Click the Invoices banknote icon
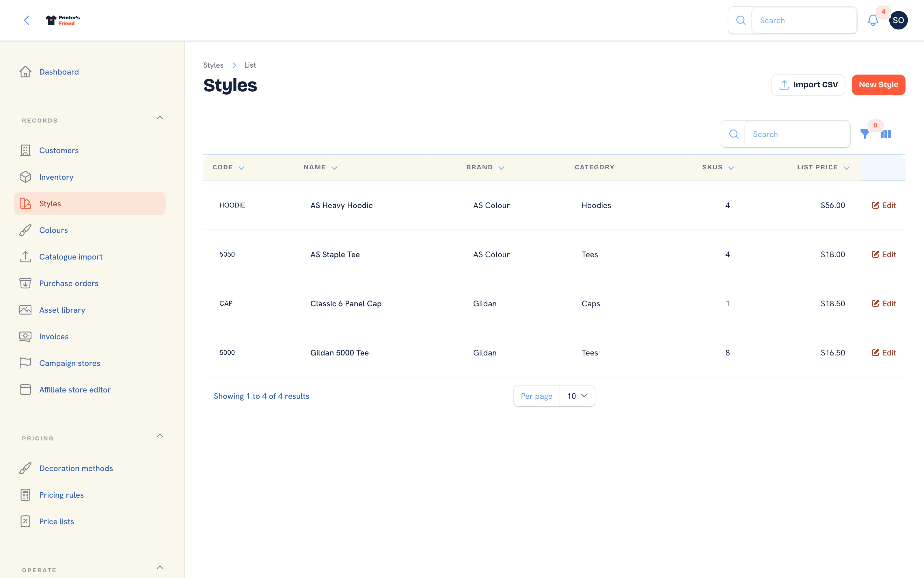924x578 pixels. 25,336
